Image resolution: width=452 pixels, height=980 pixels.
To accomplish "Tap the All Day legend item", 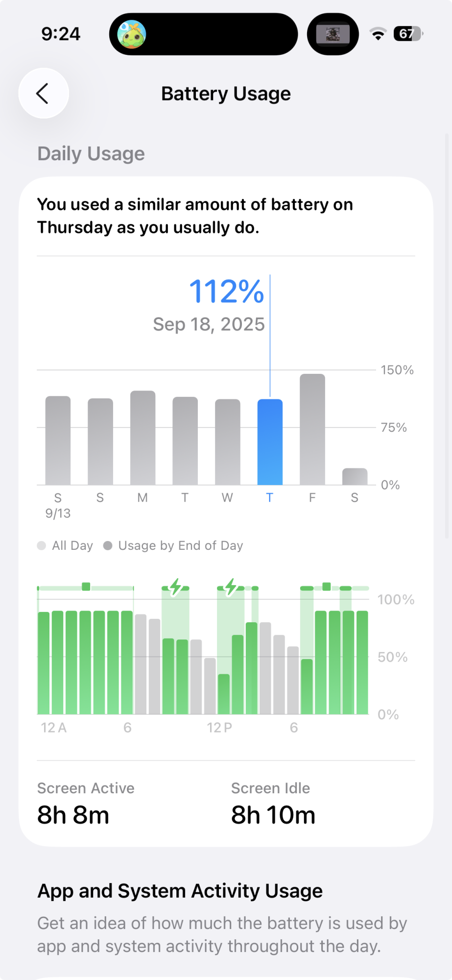I will [x=65, y=545].
